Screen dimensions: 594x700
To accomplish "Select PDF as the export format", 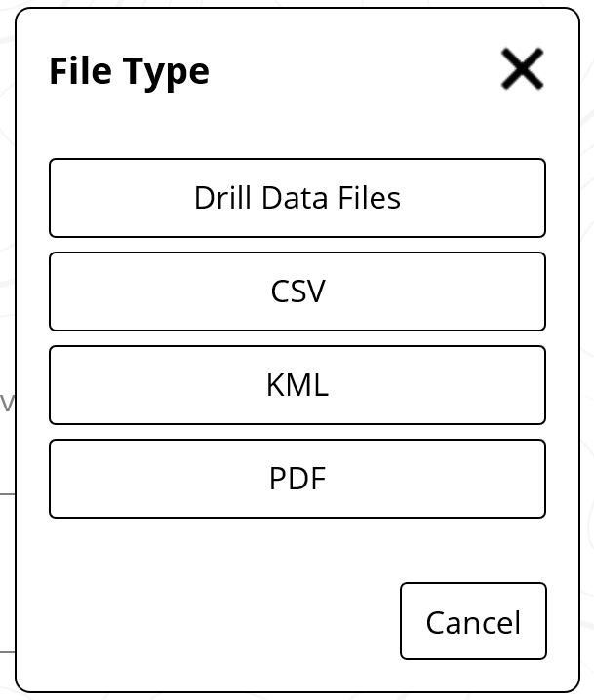I will pyautogui.click(x=297, y=479).
